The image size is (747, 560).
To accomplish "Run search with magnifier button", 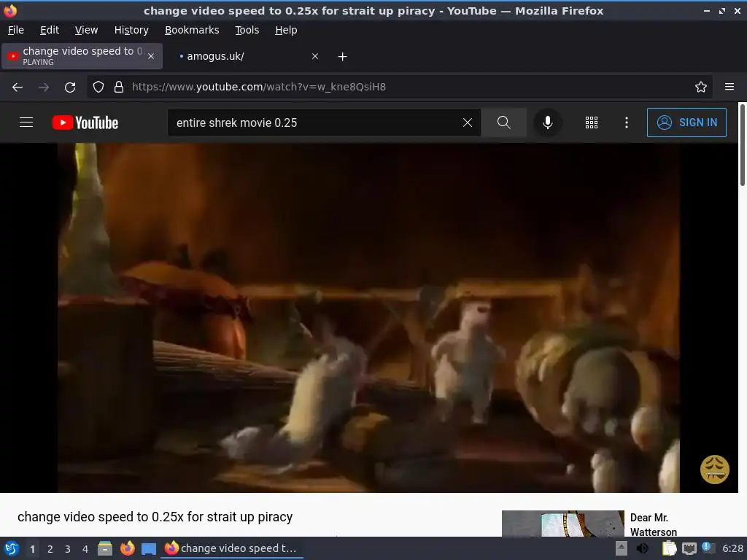I will [x=503, y=122].
